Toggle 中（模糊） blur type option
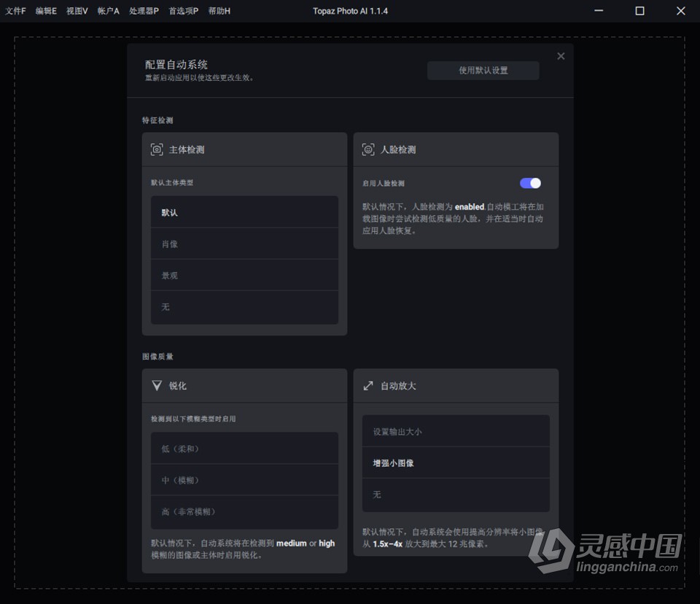The height and width of the screenshot is (604, 700). pos(244,480)
